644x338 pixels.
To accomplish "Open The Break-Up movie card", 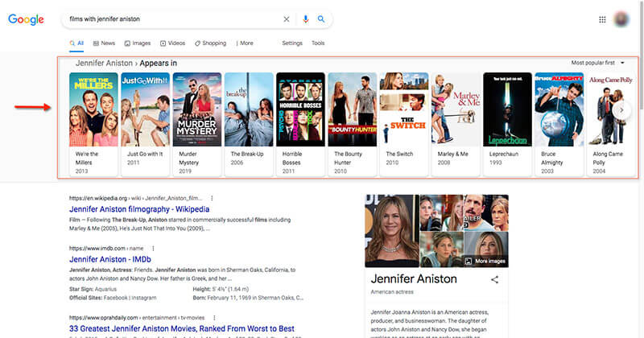I will coord(249,124).
